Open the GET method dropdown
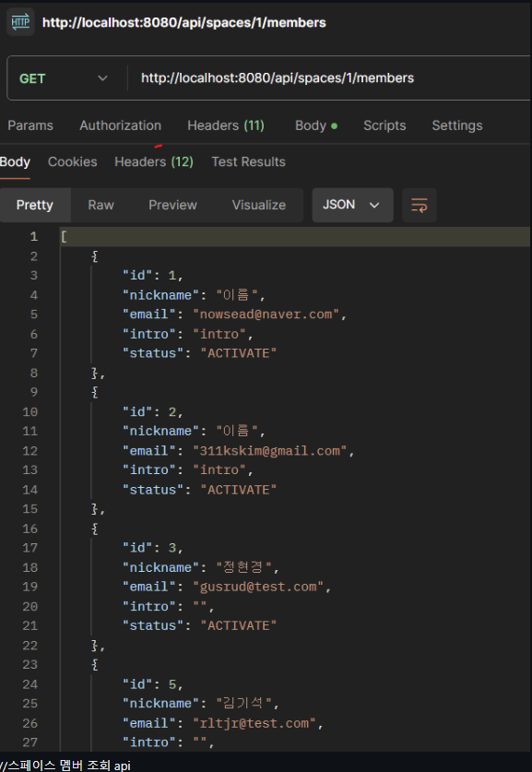This screenshot has height=772, width=532. pyautogui.click(x=64, y=78)
